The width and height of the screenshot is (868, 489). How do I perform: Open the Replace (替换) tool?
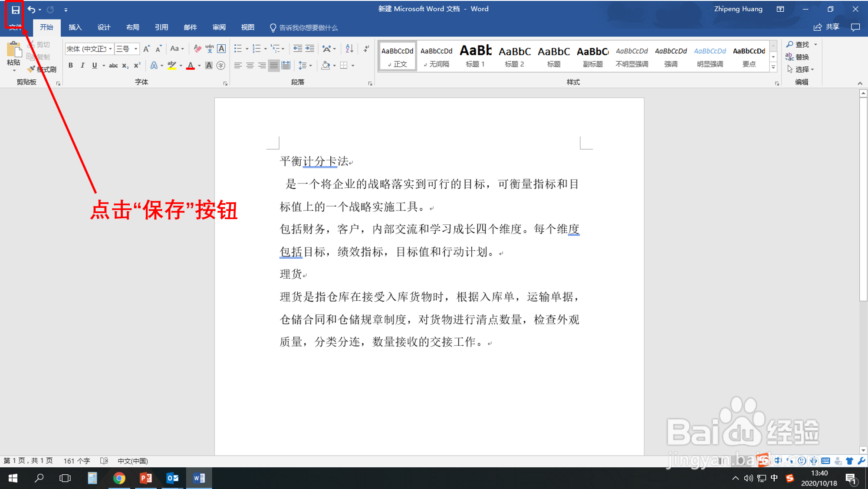pos(801,56)
